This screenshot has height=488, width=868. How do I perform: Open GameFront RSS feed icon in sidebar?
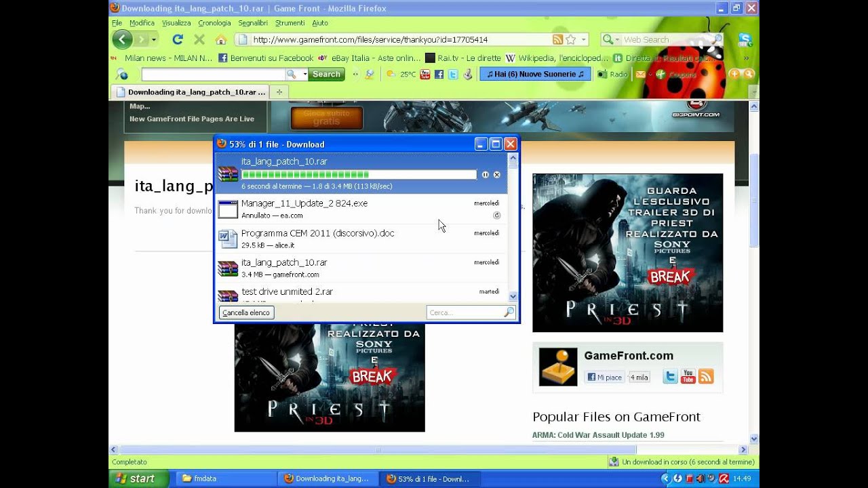click(x=706, y=376)
